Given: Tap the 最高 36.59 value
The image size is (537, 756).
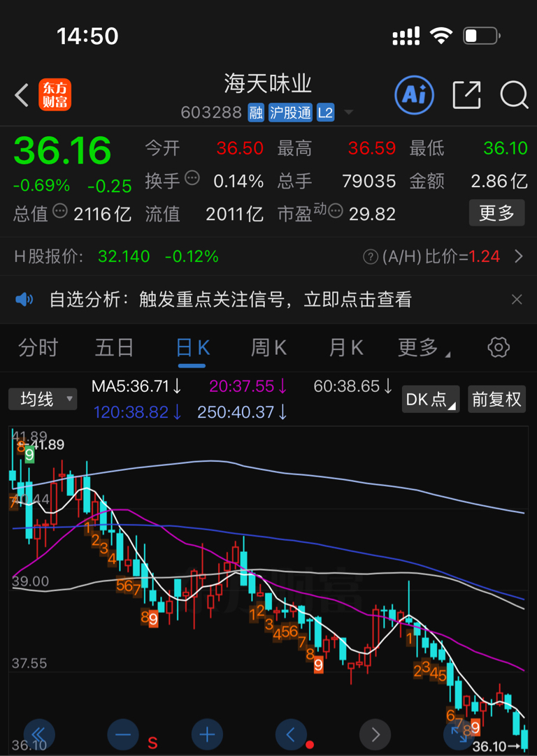Looking at the screenshot, I should pyautogui.click(x=372, y=149).
